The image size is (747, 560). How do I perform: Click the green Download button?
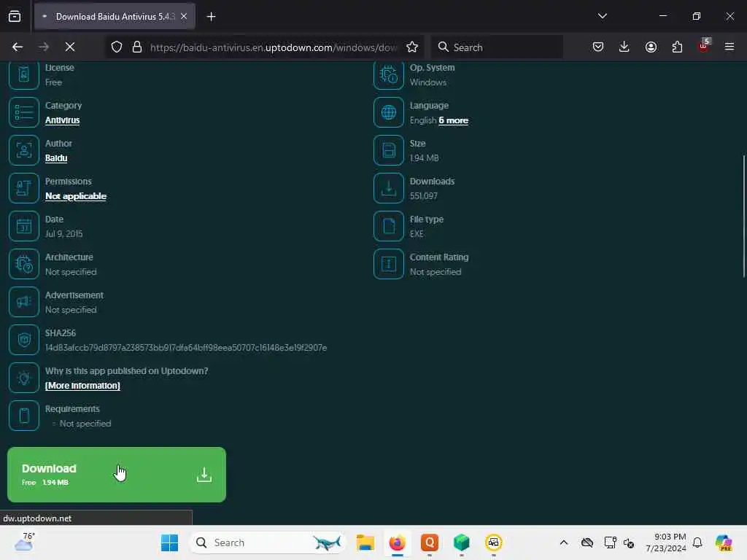click(117, 474)
